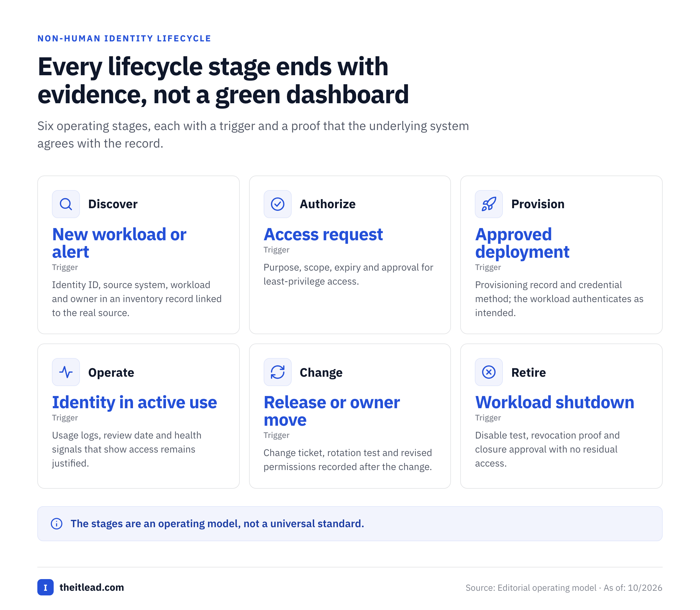Click the rocket icon beside Provision
The height and width of the screenshot is (610, 700).
[x=489, y=204]
